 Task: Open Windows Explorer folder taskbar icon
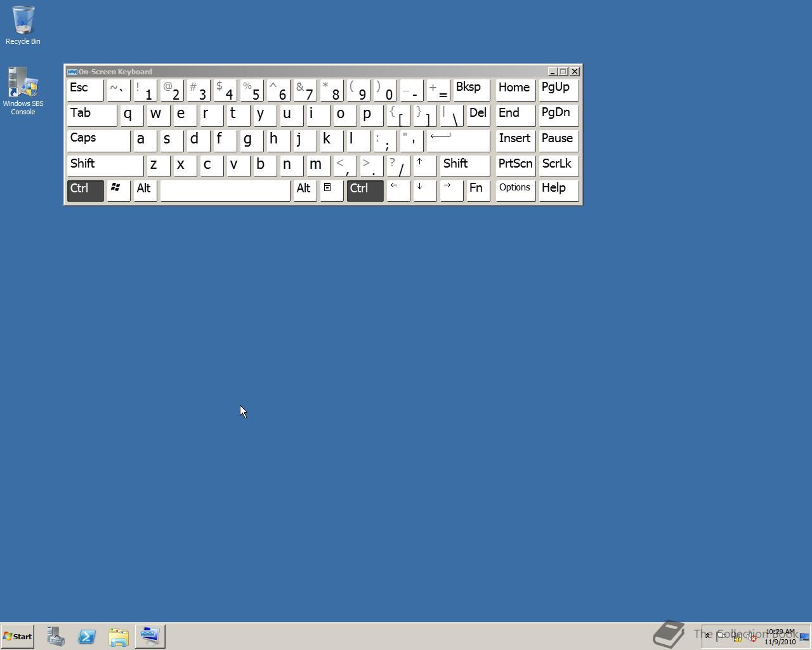(x=119, y=636)
